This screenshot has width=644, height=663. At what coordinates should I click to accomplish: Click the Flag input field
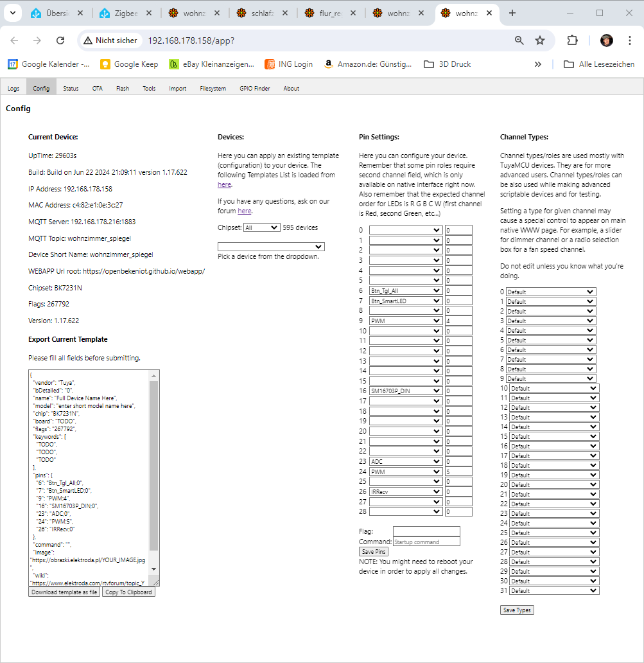426,531
